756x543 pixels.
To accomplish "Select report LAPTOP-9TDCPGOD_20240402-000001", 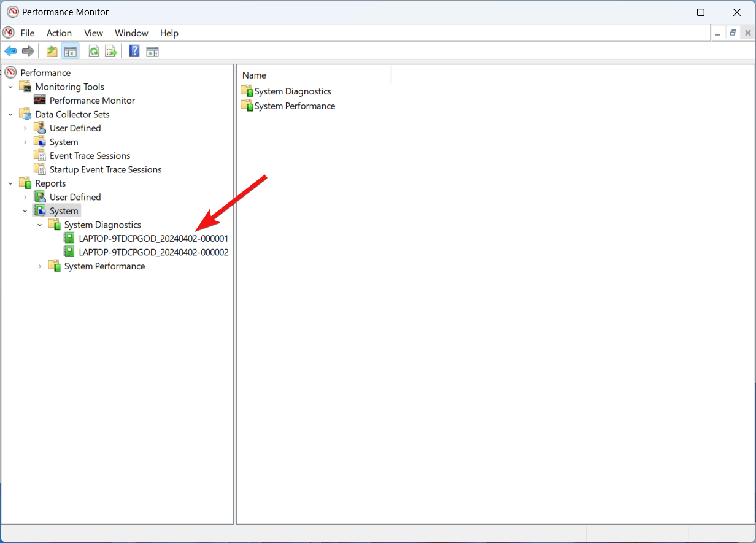I will [x=153, y=239].
